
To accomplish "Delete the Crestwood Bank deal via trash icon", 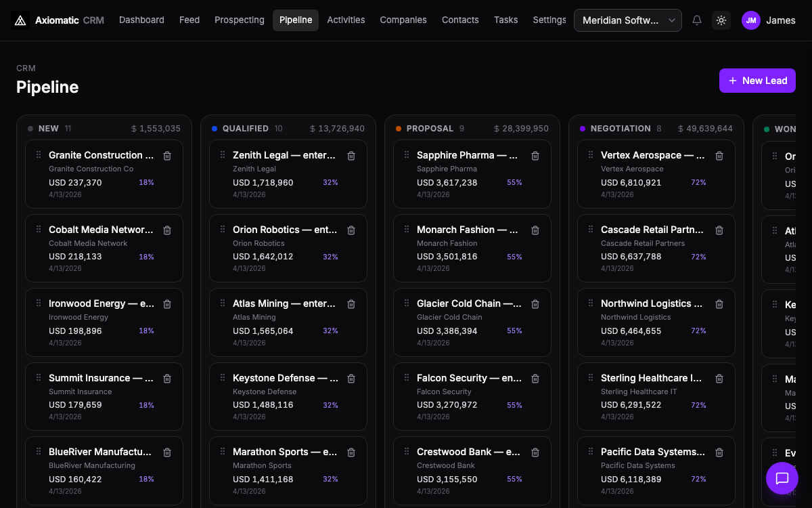I will (535, 452).
